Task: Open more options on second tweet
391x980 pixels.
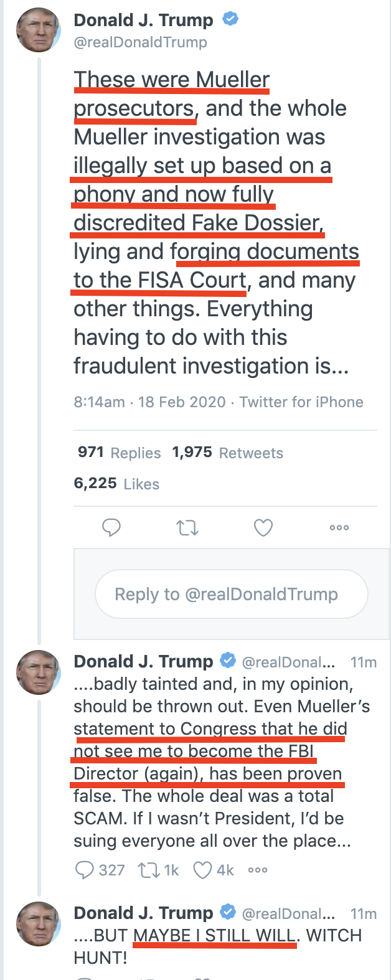Action: 258,870
